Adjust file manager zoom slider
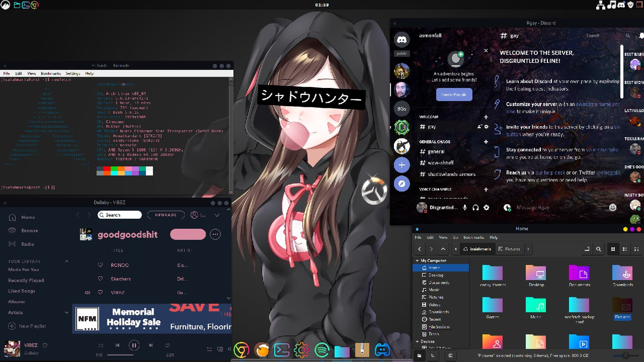The width and height of the screenshot is (644, 362). click(625, 356)
